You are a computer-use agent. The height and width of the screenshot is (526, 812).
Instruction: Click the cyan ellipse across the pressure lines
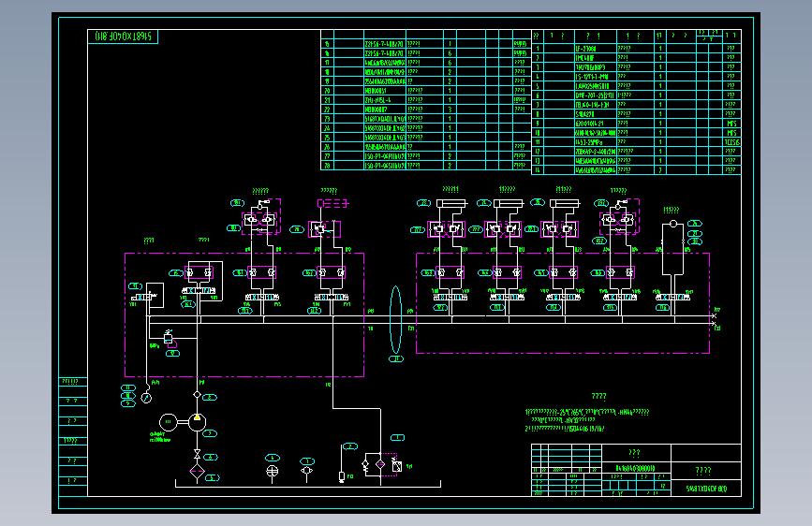click(395, 320)
